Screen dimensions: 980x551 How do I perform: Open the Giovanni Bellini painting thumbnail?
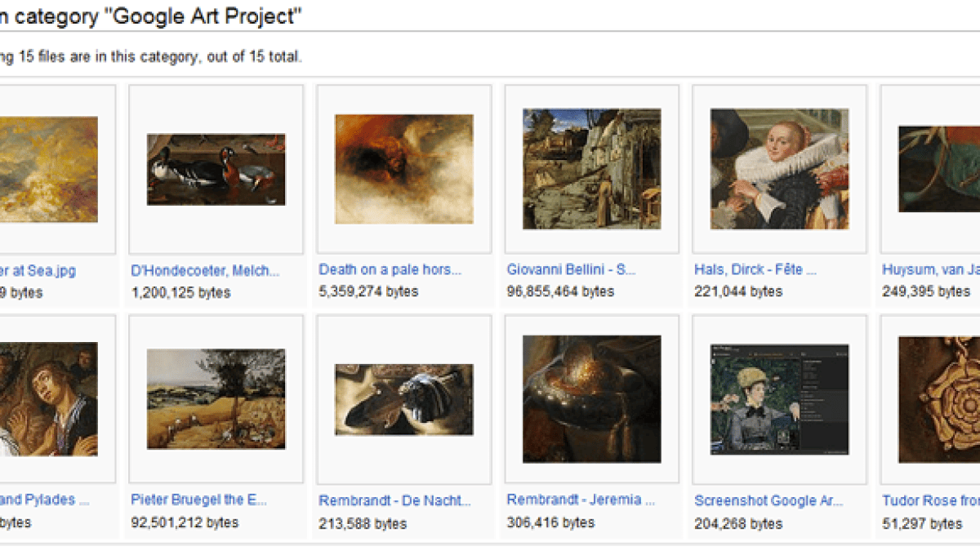[592, 169]
